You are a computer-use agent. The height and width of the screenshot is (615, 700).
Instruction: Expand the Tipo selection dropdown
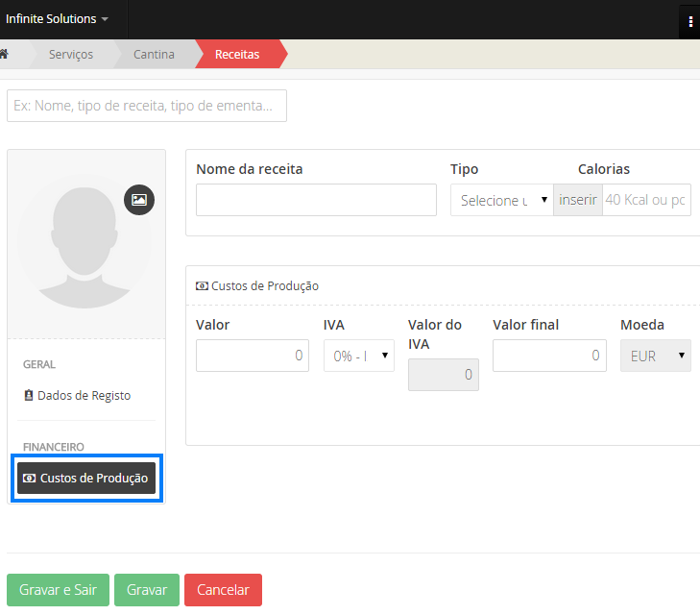click(501, 200)
